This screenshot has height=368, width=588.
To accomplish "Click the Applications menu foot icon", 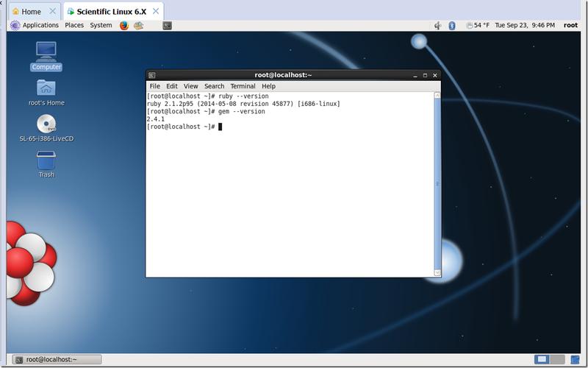I will pos(15,25).
